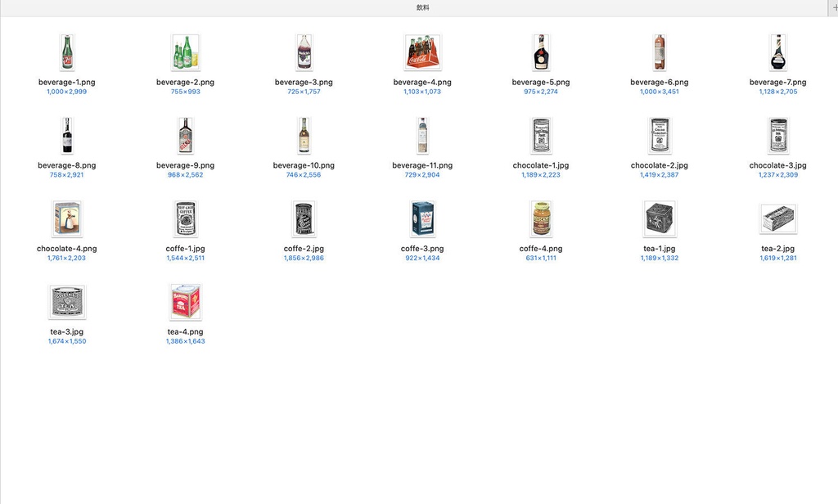The image size is (838, 504).
Task: Click the 1,103×1,073 dimensions label
Action: (x=422, y=92)
